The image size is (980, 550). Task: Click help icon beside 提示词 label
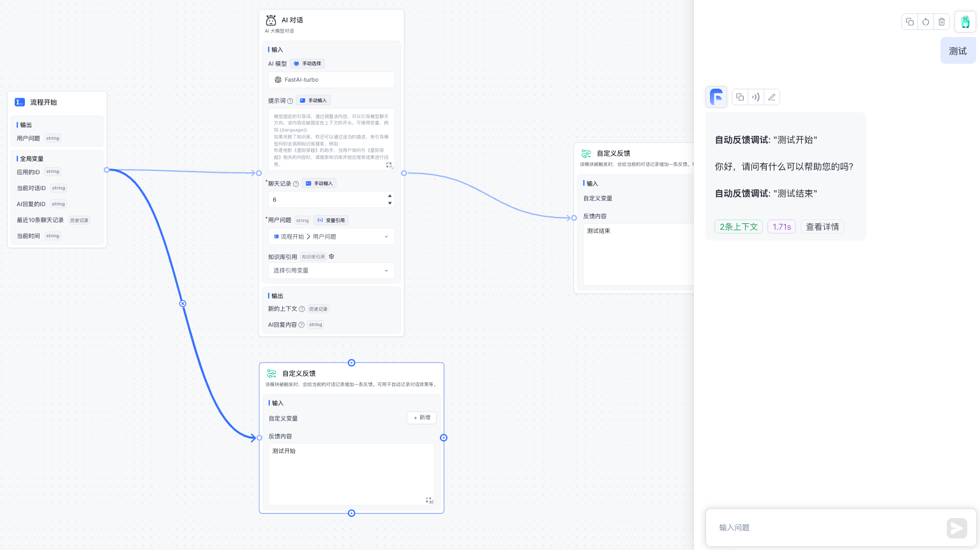(290, 101)
